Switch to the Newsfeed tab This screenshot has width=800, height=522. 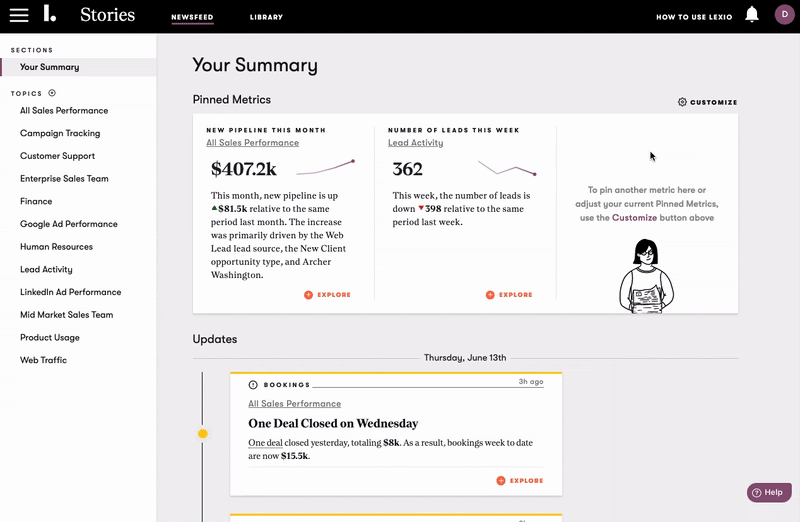192,17
